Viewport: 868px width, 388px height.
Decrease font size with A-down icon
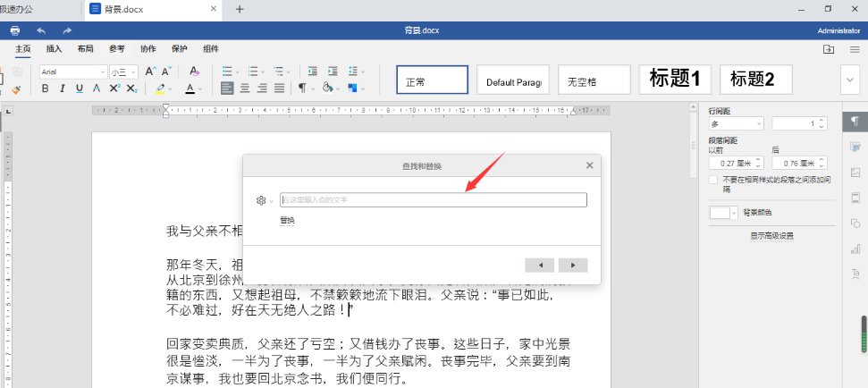(x=166, y=72)
